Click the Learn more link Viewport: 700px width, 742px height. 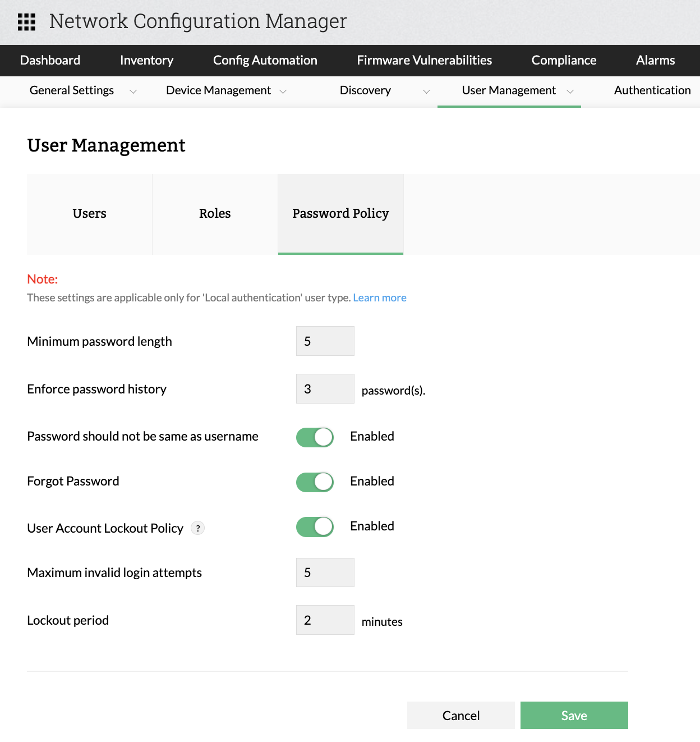[x=380, y=297]
